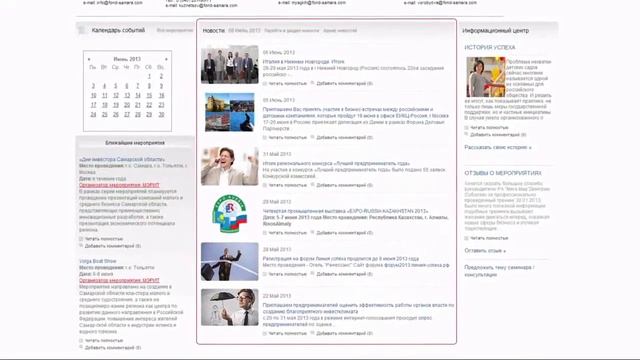640x360 pixels.
Task: Open headline 'Приглашаем предпринимателей оценить эффективность'
Action: (x=358, y=308)
